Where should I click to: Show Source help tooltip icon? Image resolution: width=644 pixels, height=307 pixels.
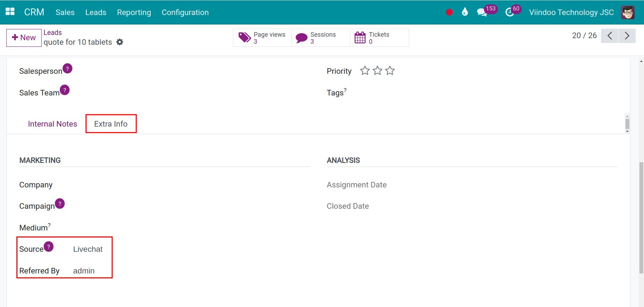(x=49, y=247)
